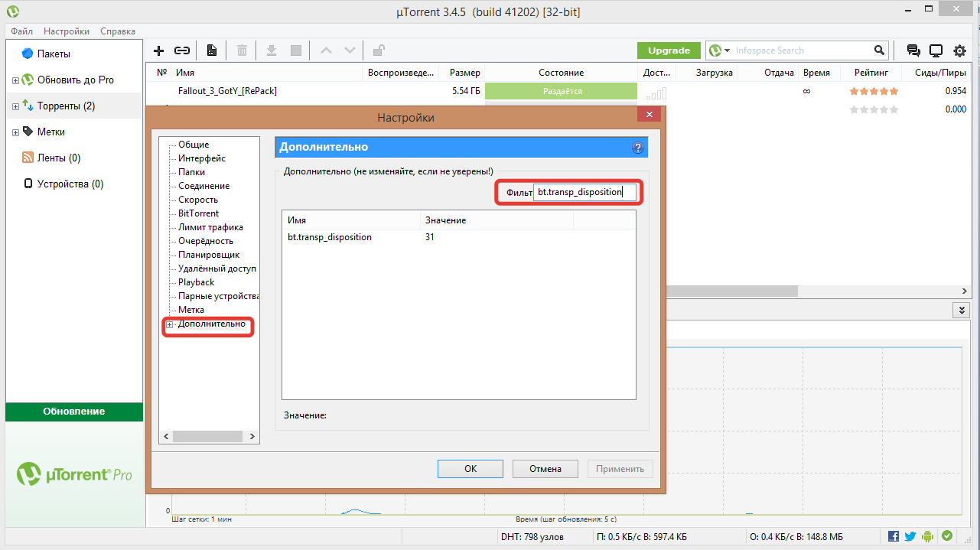The height and width of the screenshot is (550, 980).
Task: Select the bt.transp_disposition row
Action: tap(458, 237)
